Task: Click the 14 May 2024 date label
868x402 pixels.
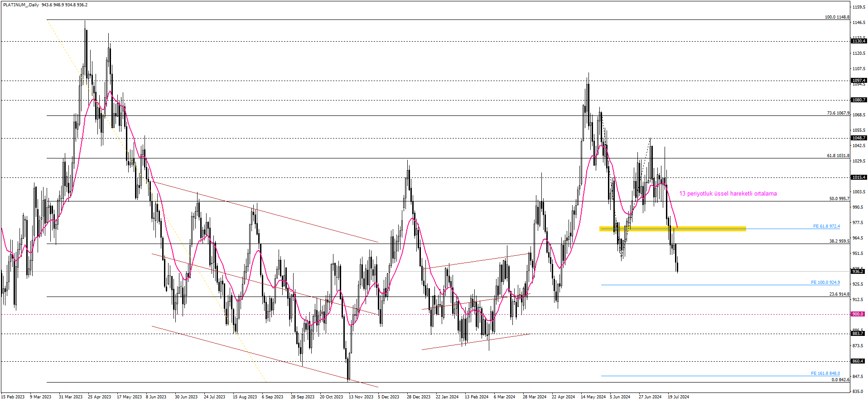Action: coord(593,397)
